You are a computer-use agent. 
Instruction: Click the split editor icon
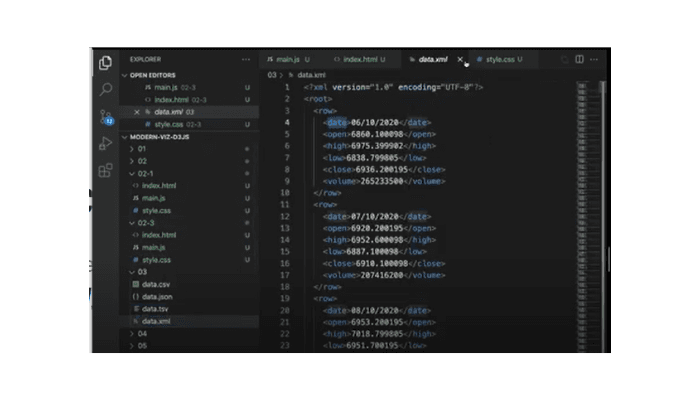click(579, 59)
